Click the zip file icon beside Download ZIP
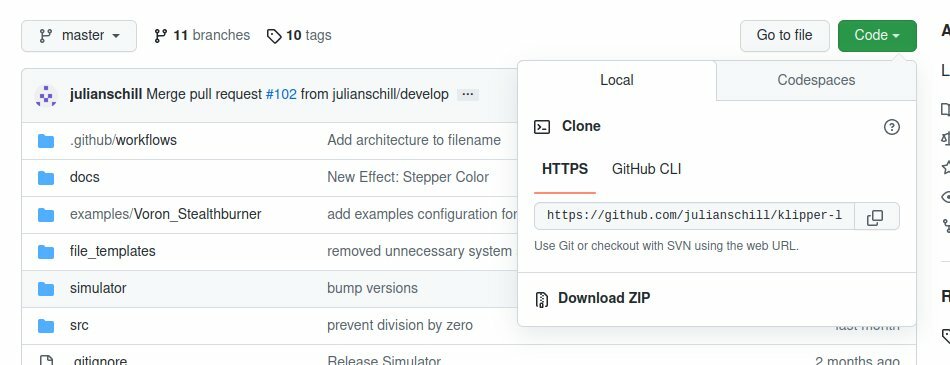This screenshot has width=950, height=365. 542,300
